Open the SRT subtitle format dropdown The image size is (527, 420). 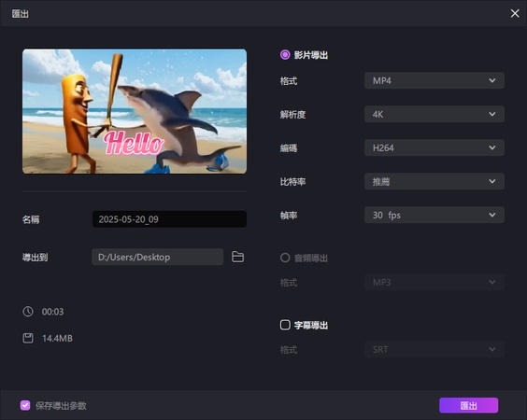pos(434,349)
